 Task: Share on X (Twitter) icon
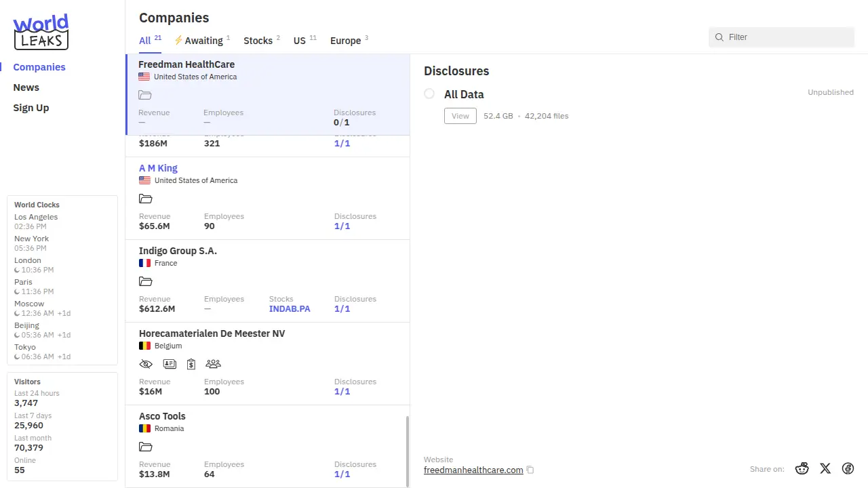[x=825, y=468]
